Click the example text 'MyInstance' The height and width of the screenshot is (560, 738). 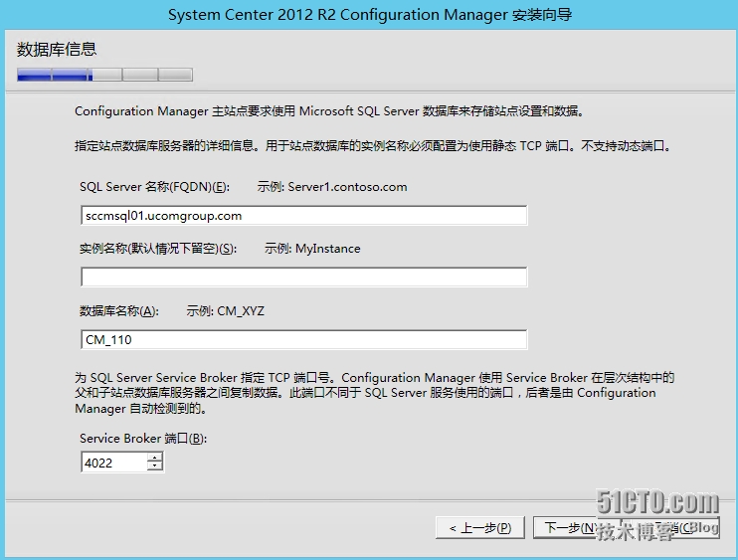(328, 249)
